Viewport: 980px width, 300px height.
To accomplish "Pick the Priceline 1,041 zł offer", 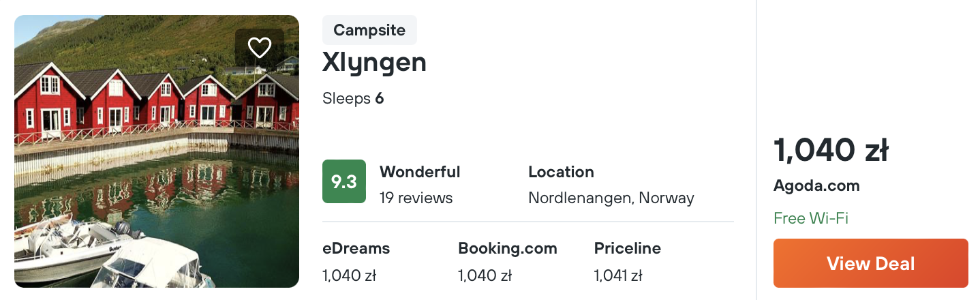I will point(628,262).
